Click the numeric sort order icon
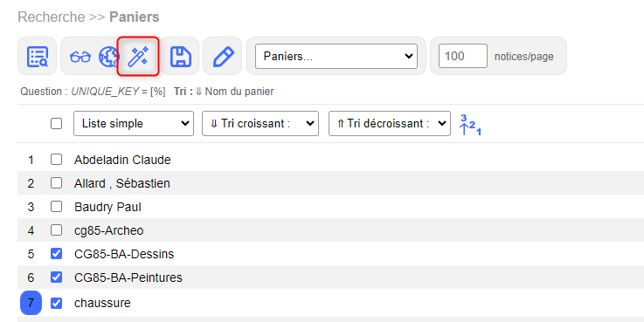 pos(470,125)
